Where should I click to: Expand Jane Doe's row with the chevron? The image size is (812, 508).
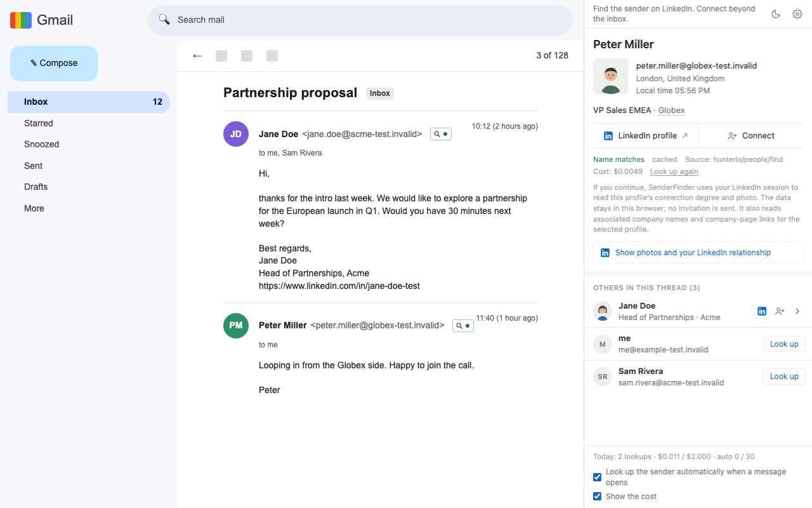click(797, 311)
